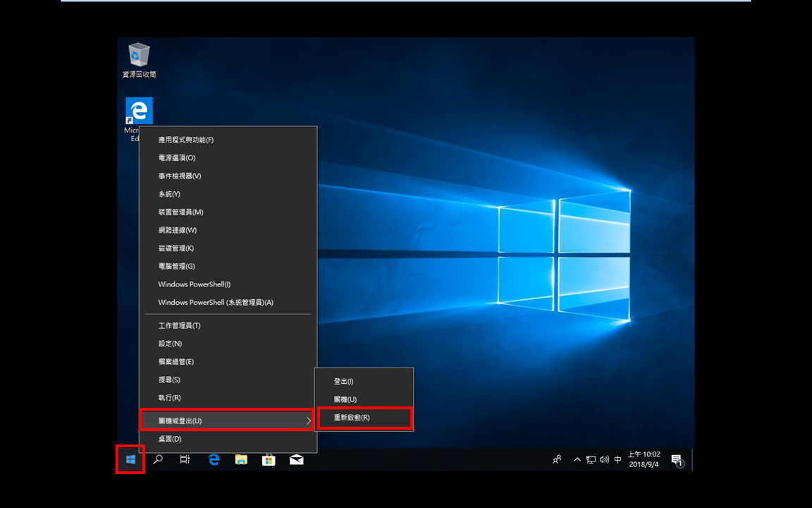Click the volume speaker tray icon
Image resolution: width=812 pixels, height=508 pixels.
point(604,460)
